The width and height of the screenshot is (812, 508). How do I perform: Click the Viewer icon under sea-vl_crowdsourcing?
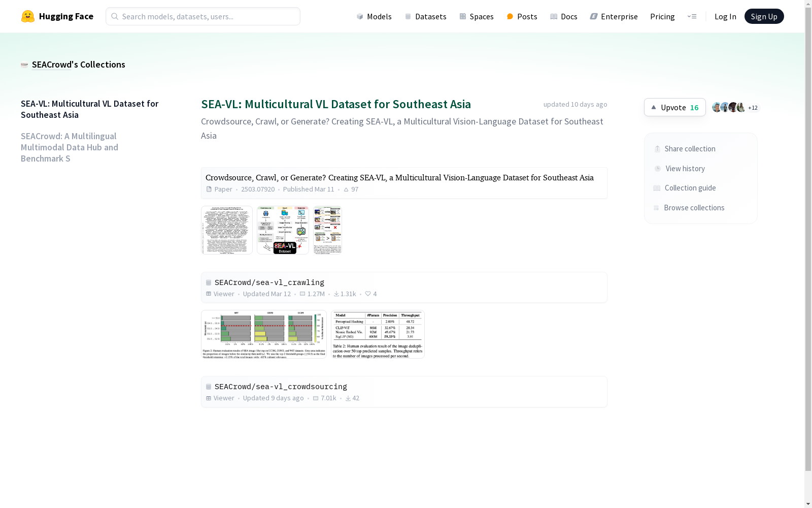[x=209, y=398]
